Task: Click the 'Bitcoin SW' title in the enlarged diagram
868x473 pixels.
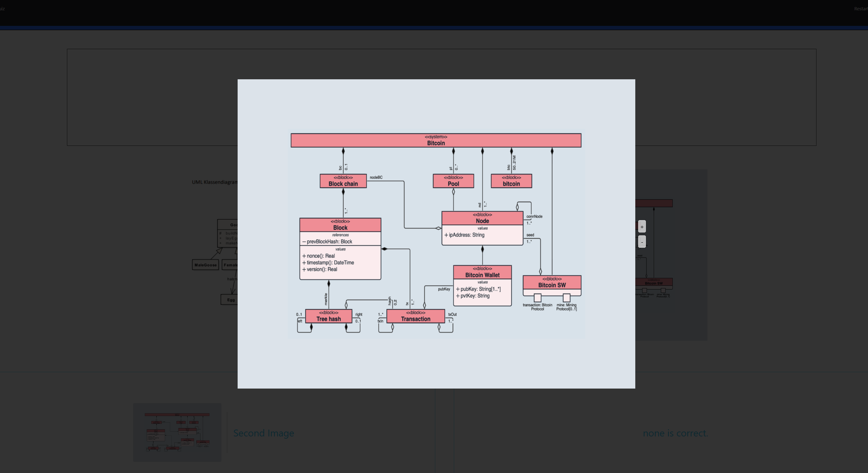Action: click(552, 285)
